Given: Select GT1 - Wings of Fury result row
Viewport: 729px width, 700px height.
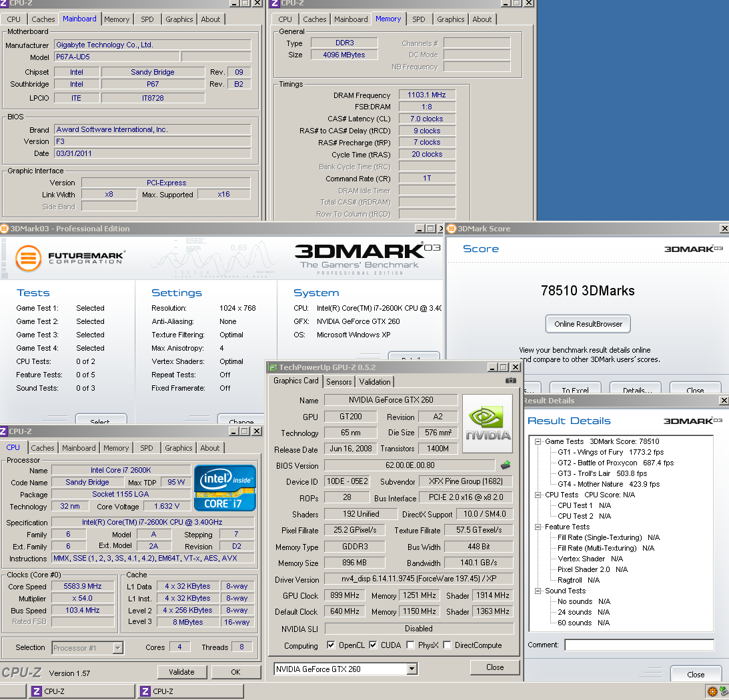Looking at the screenshot, I should pos(610,452).
